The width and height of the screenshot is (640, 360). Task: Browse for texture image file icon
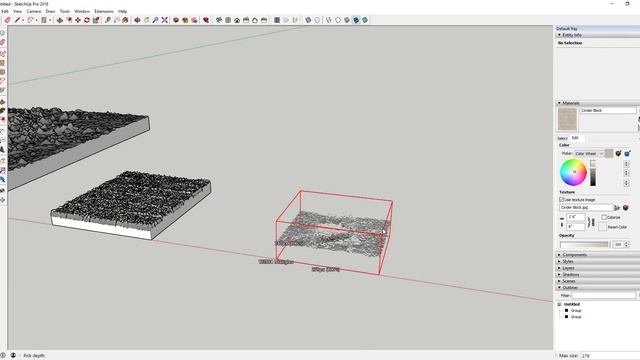coord(617,208)
